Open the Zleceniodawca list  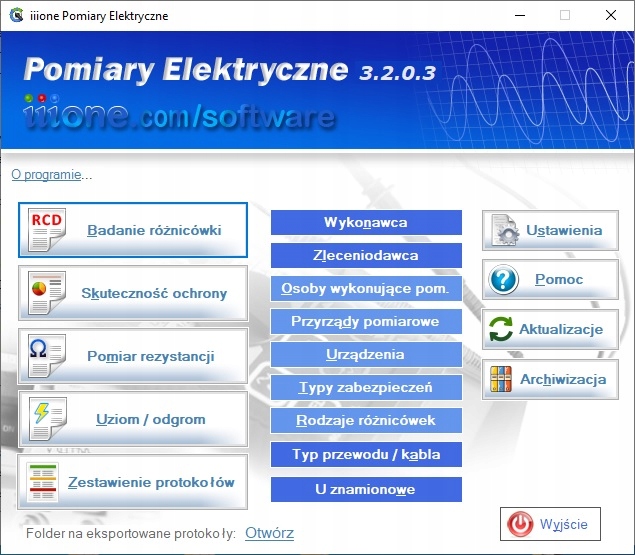[366, 255]
